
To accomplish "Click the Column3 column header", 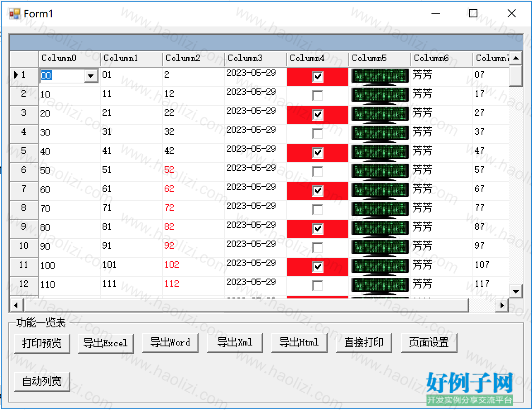I will [x=256, y=58].
